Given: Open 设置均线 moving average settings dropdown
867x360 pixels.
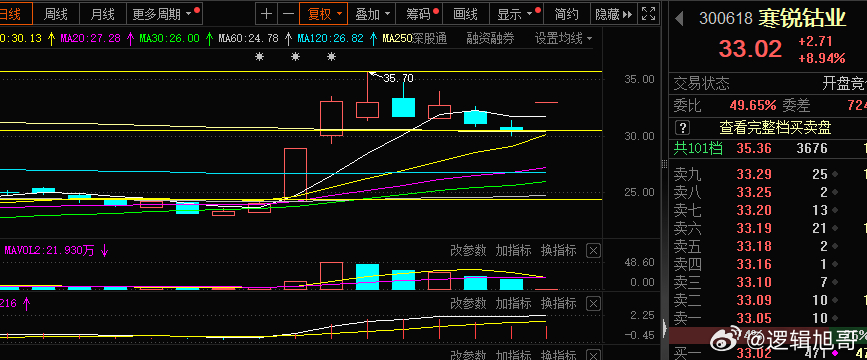Looking at the screenshot, I should tap(563, 38).
